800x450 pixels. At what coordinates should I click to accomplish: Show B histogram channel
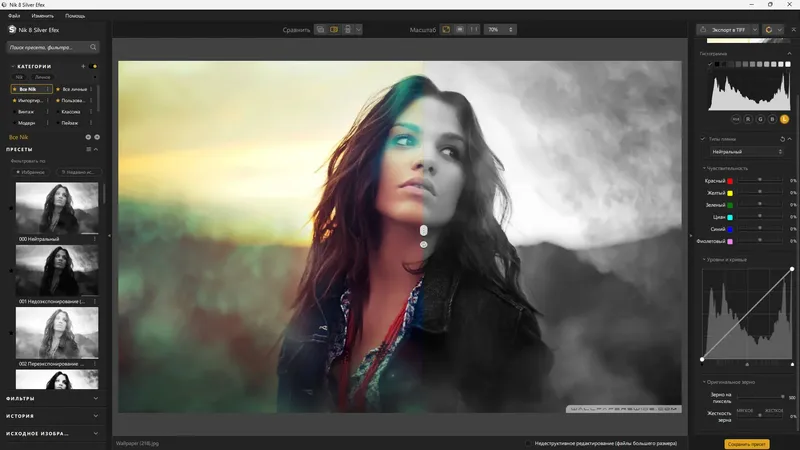[x=772, y=119]
